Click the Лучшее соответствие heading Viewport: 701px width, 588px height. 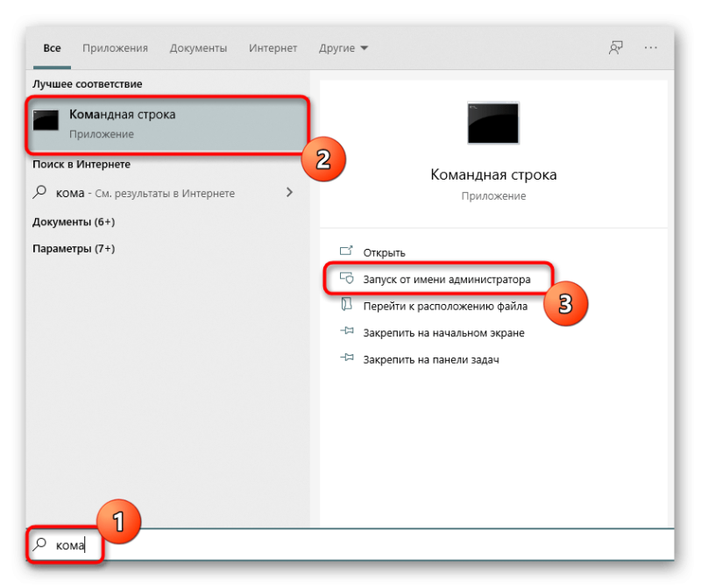coord(87,84)
